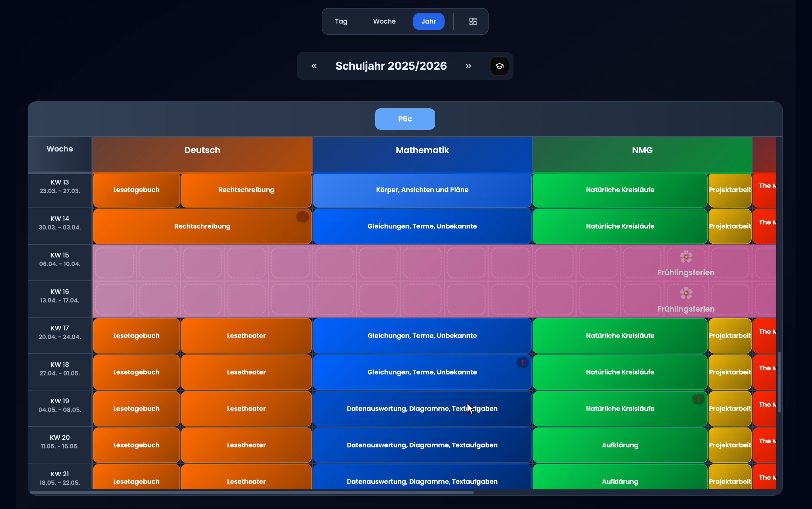This screenshot has width=812, height=509.
Task: Open KW 20 Lesetheater block
Action: pos(246,445)
